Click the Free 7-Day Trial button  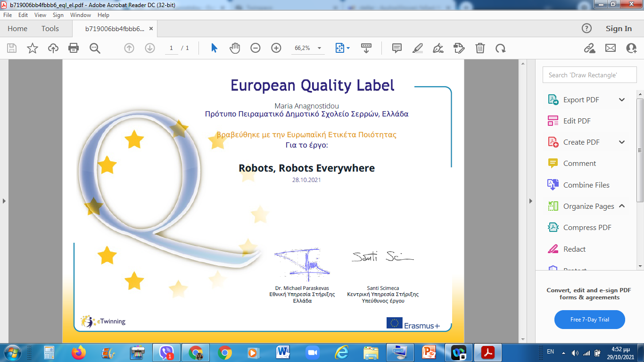589,320
